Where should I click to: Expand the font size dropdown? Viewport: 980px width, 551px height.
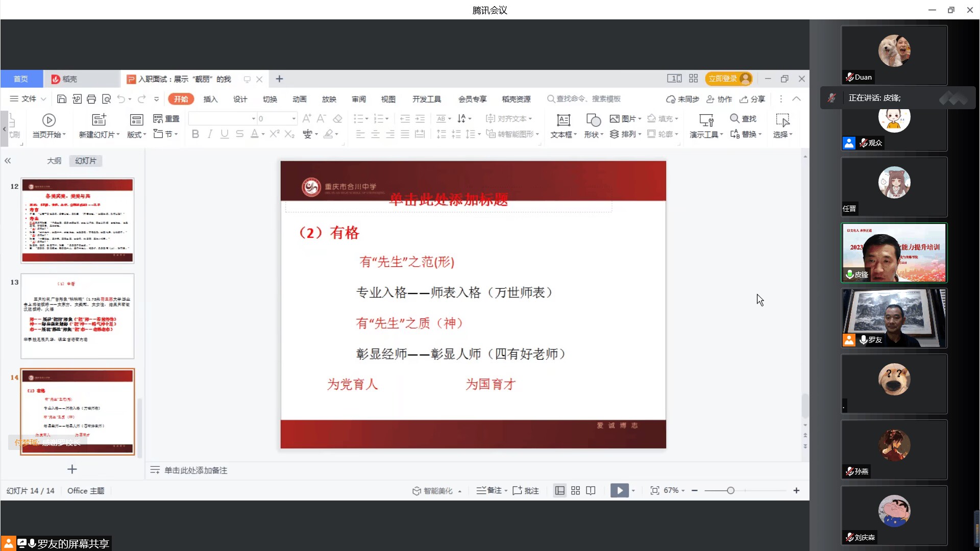point(294,119)
